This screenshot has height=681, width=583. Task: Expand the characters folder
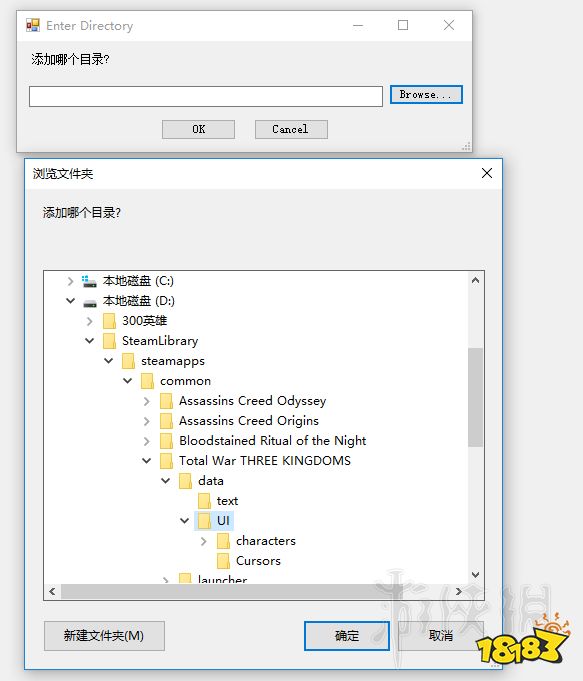click(x=204, y=541)
